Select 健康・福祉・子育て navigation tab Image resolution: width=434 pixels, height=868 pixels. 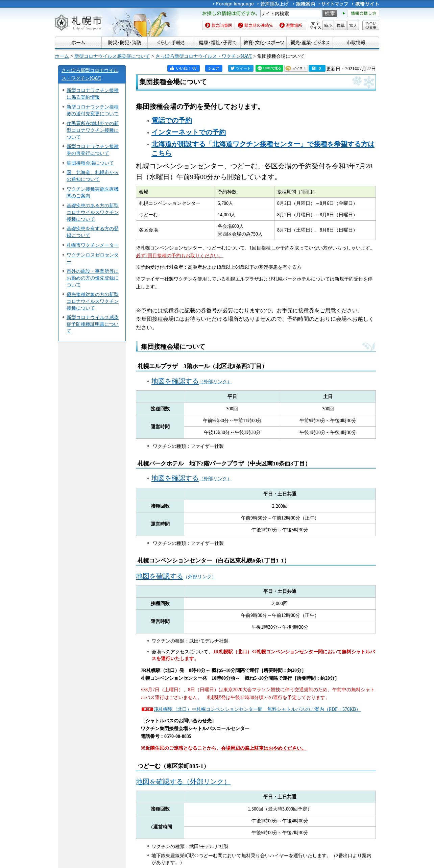(x=217, y=43)
